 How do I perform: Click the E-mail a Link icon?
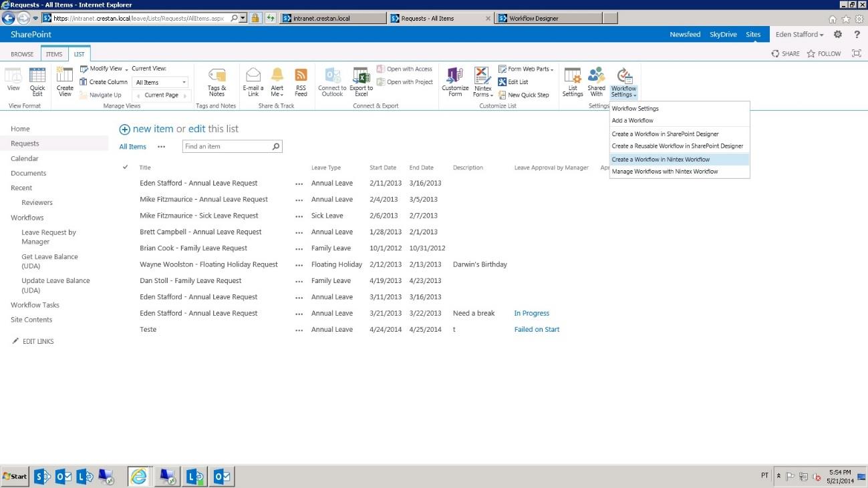click(253, 82)
